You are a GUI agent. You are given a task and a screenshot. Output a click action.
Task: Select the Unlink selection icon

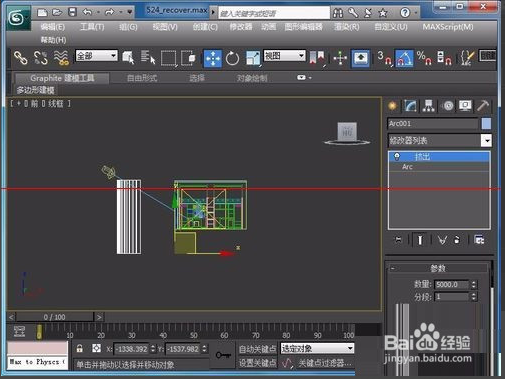41,58
